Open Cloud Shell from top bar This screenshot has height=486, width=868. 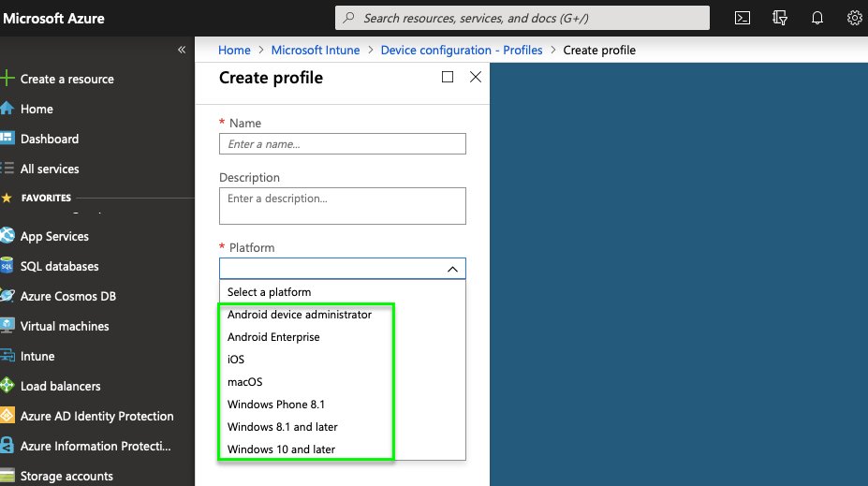click(x=743, y=19)
